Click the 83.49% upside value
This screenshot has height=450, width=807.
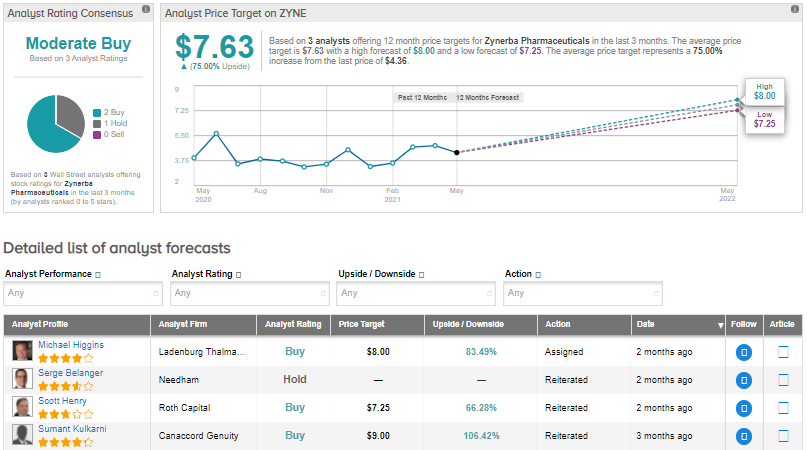point(481,352)
